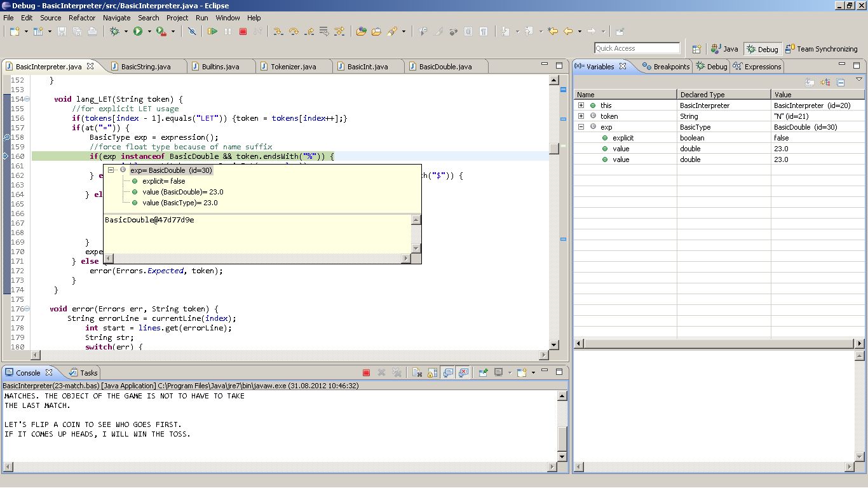Click the hover popup horizontal scrollbar
This screenshot has height=488, width=868.
click(257, 258)
